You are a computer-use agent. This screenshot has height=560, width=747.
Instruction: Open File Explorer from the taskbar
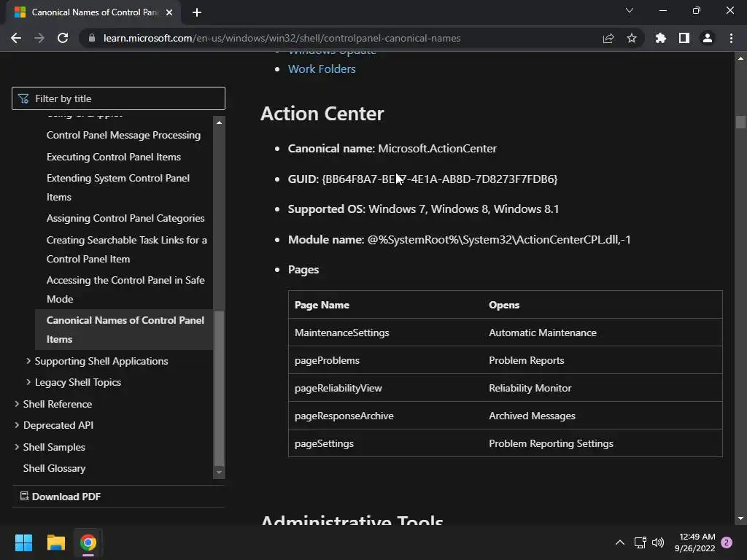tap(55, 542)
